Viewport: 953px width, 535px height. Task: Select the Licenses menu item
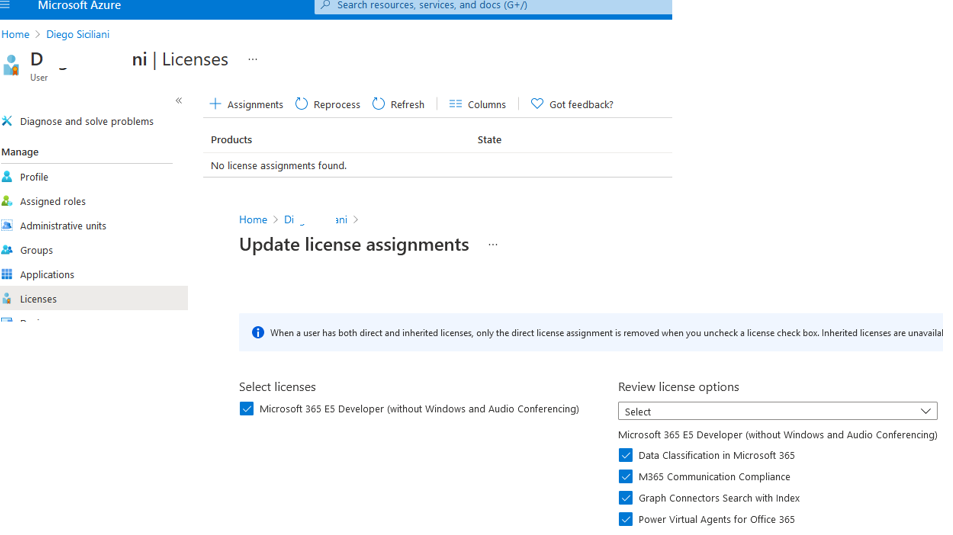pos(94,299)
